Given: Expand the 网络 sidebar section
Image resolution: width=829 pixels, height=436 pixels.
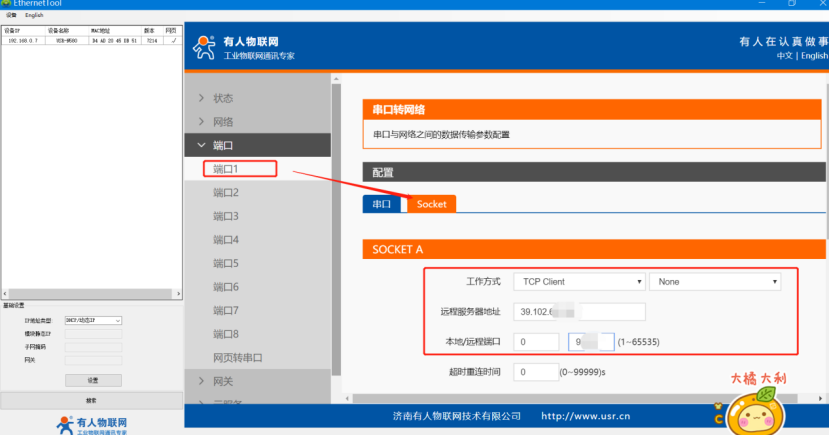Looking at the screenshot, I should [222, 122].
